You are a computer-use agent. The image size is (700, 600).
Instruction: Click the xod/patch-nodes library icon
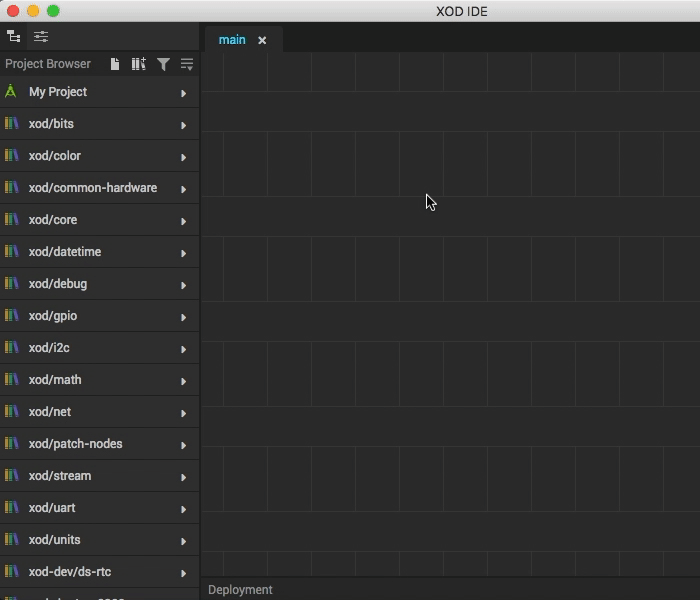(12, 443)
